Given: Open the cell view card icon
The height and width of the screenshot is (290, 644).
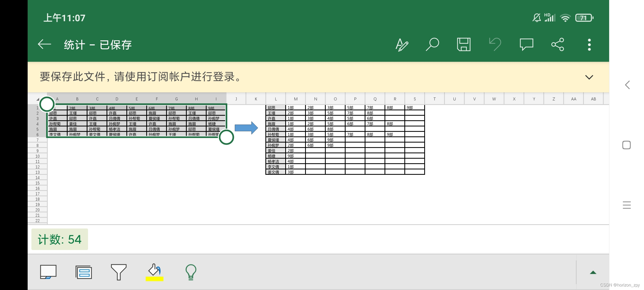Looking at the screenshot, I should click(x=48, y=272).
